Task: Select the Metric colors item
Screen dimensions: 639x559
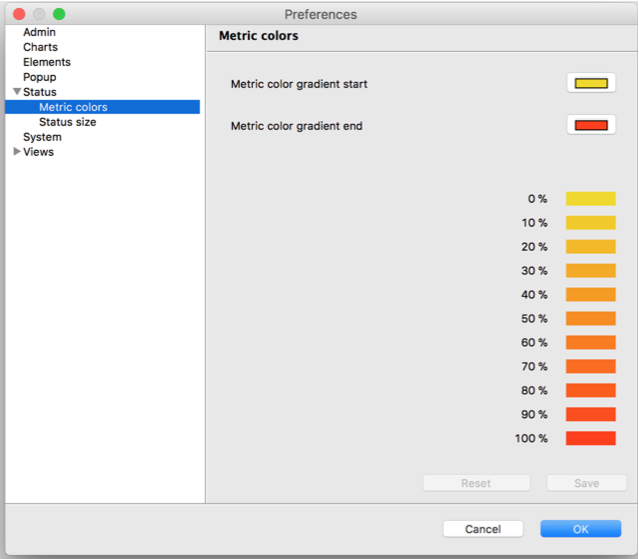Action: coord(73,107)
